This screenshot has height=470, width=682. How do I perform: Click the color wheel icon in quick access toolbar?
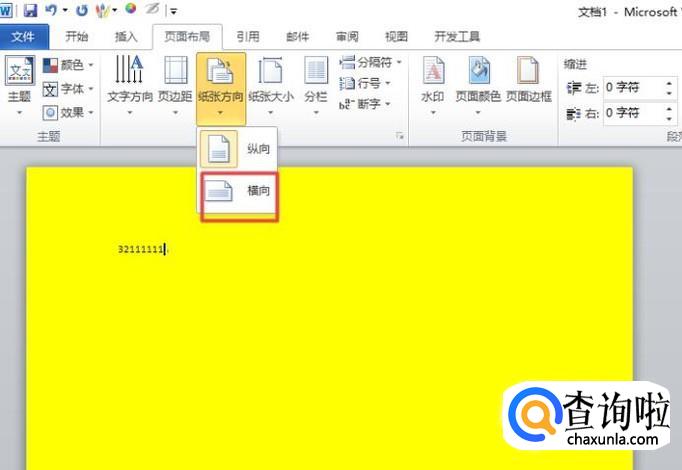coord(130,9)
